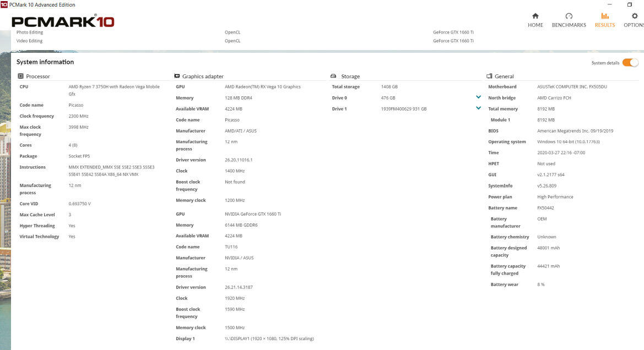Open Benchmarks using the gauge icon
This screenshot has width=644, height=350.
[x=569, y=16]
